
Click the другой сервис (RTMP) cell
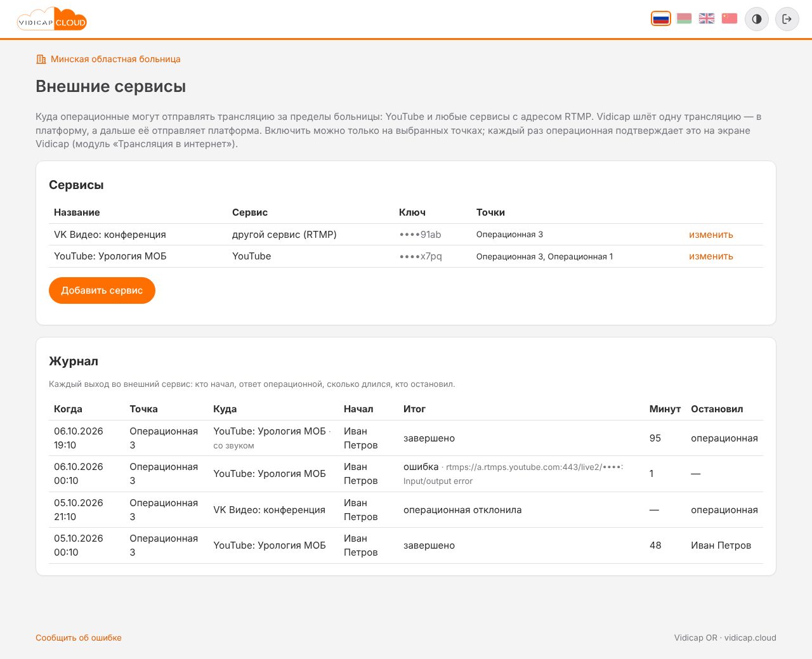click(x=284, y=235)
